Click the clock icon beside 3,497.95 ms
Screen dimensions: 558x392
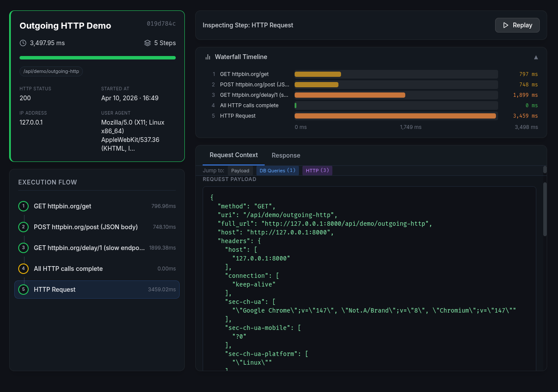pyautogui.click(x=23, y=43)
